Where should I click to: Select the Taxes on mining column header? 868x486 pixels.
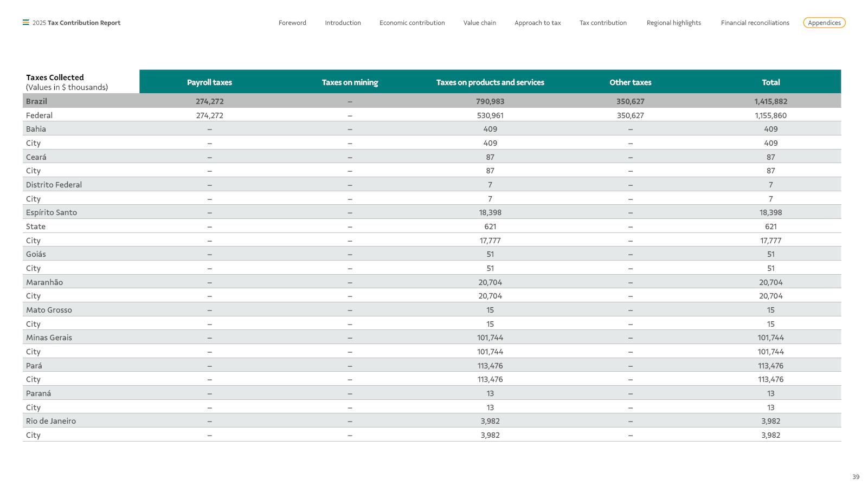pyautogui.click(x=350, y=82)
